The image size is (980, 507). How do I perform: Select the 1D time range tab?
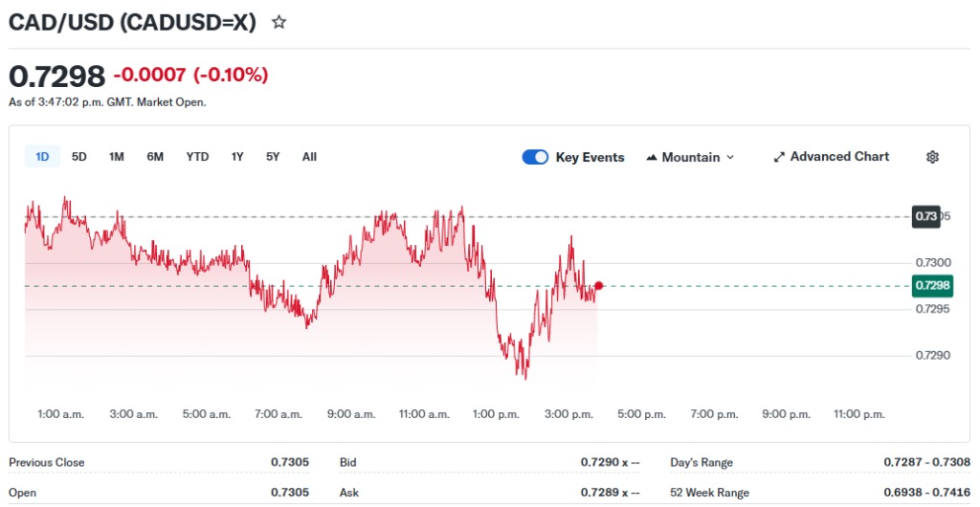(42, 157)
